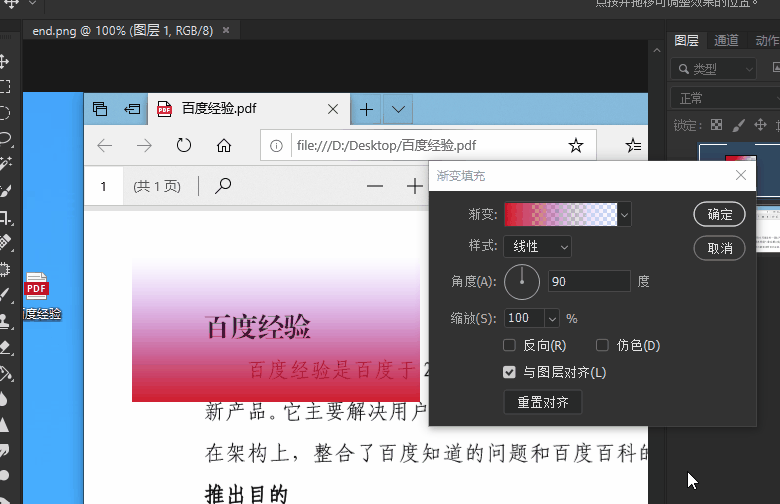780x504 pixels.
Task: Select the Move tool in the toolbar
Action: pyautogui.click(x=4, y=62)
